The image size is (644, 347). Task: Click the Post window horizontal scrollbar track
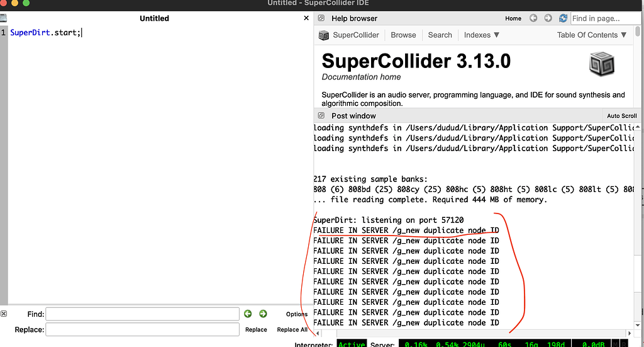pyautogui.click(x=472, y=333)
